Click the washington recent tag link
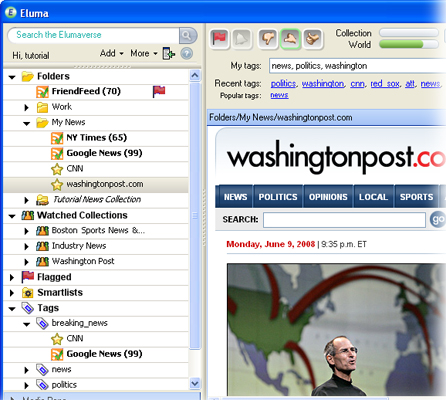Viewport: 446px width, 400px height. (323, 84)
